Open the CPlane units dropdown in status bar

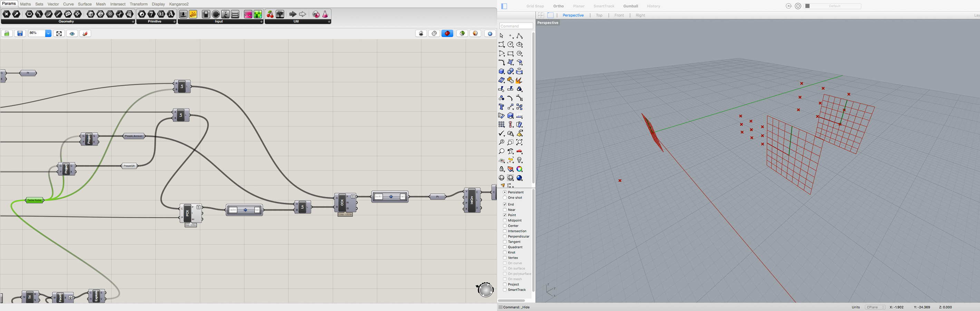[x=875, y=307]
